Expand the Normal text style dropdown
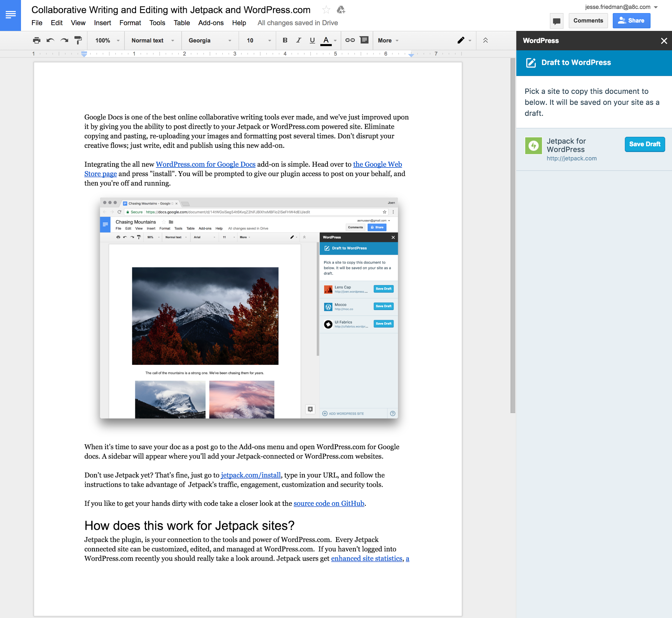 pyautogui.click(x=153, y=41)
